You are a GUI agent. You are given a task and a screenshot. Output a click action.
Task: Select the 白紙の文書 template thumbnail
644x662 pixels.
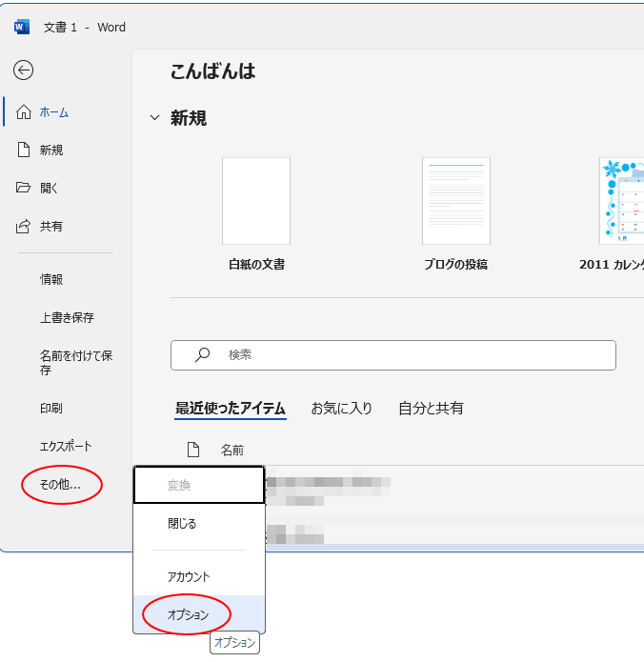coord(256,201)
